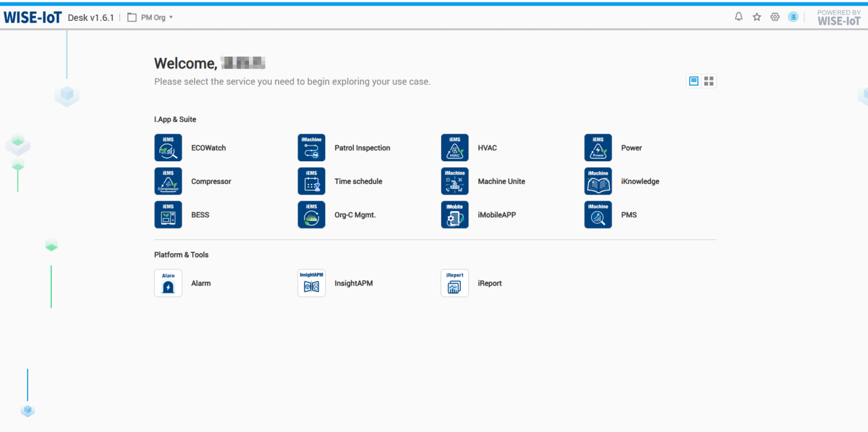Open the Alarm tool icon
Image resolution: width=868 pixels, height=432 pixels.
(x=168, y=283)
